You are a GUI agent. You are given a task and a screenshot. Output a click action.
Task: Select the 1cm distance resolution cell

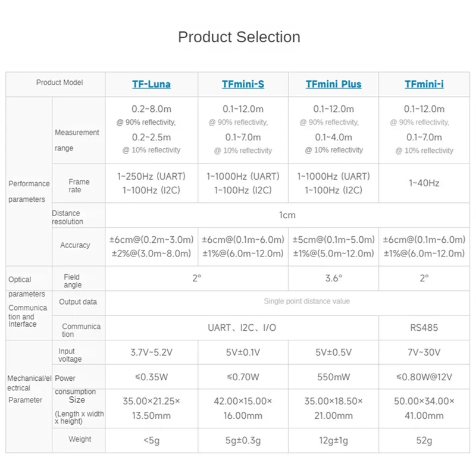(287, 215)
